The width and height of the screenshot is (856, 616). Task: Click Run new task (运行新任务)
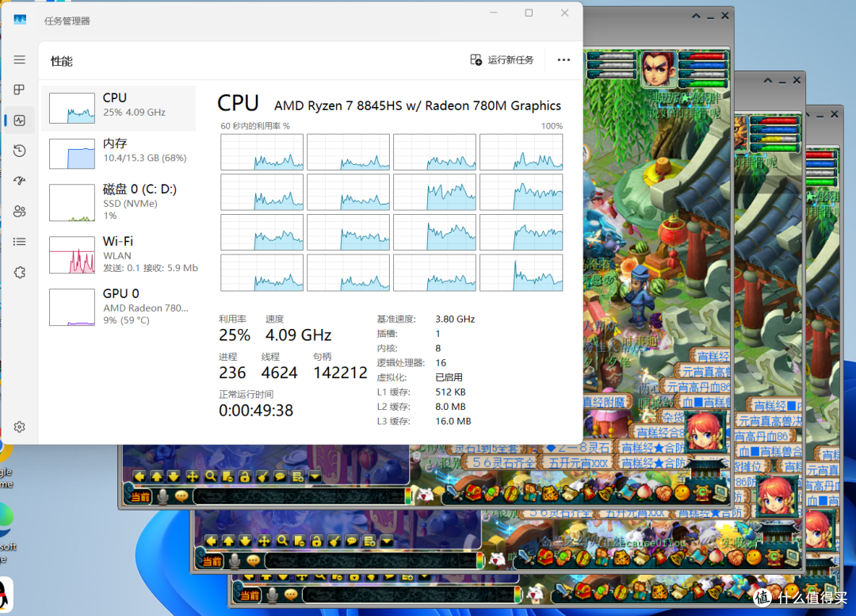(x=503, y=59)
